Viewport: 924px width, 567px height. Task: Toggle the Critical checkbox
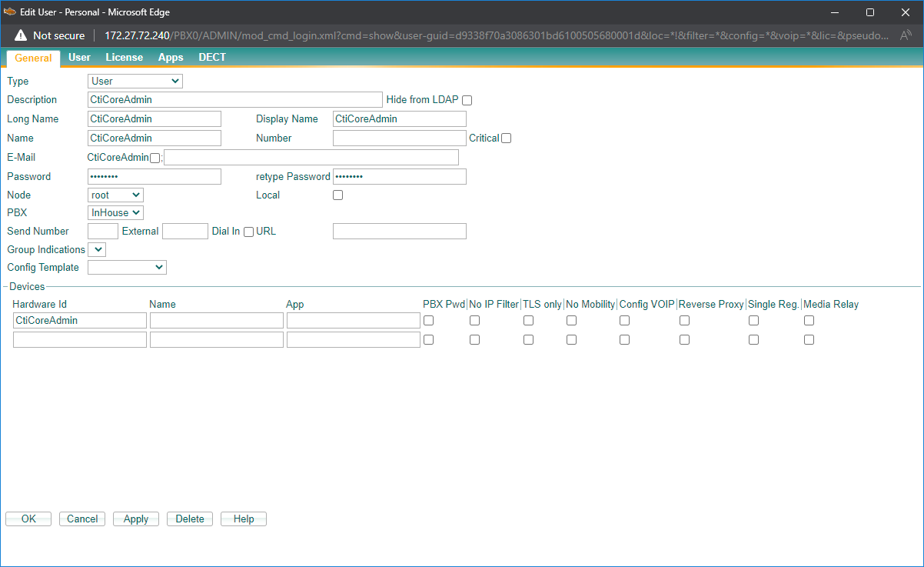pyautogui.click(x=506, y=138)
